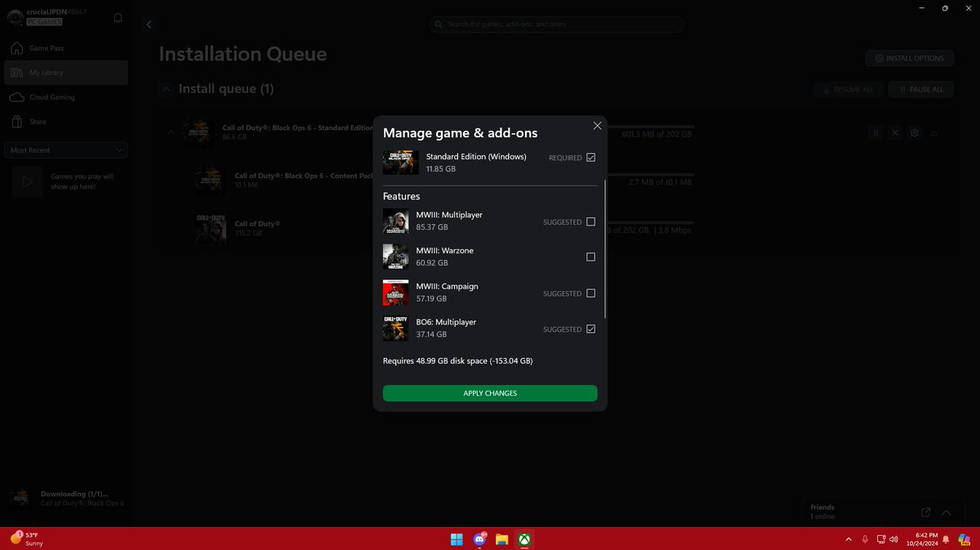
Task: Pause the Black Ops 6 download
Action: 875,132
